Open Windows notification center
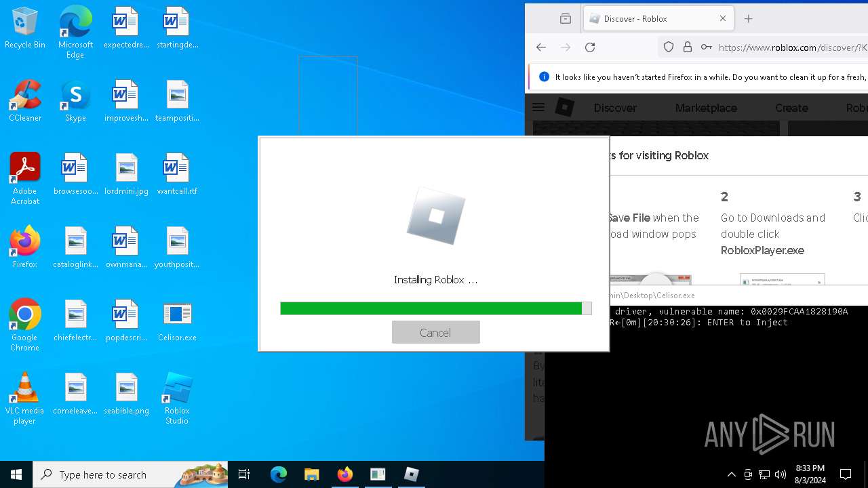The height and width of the screenshot is (488, 868). [846, 474]
